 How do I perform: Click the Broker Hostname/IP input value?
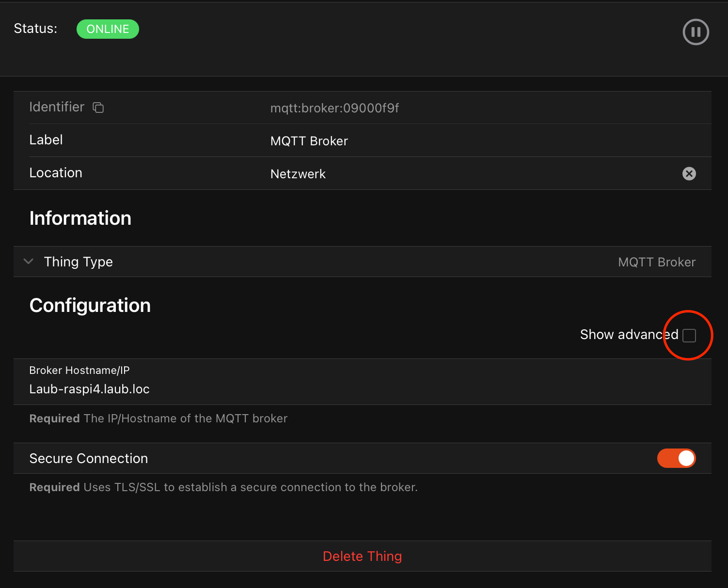tap(90, 389)
